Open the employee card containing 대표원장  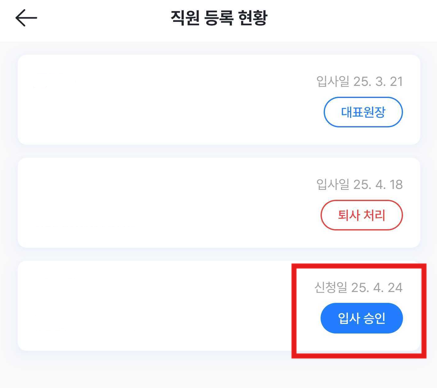[219, 100]
